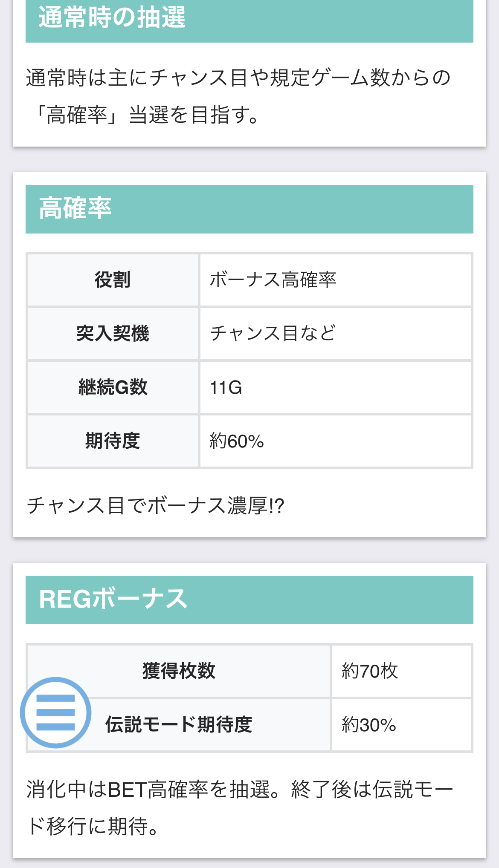The image size is (499, 868).
Task: Select the 獲得枚数 row label
Action: pyautogui.click(x=179, y=671)
